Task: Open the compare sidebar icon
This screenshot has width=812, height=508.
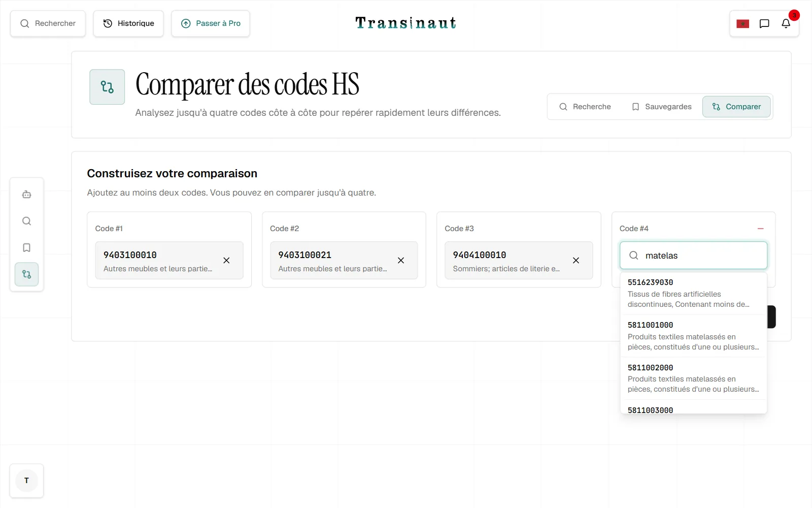Action: tap(27, 274)
